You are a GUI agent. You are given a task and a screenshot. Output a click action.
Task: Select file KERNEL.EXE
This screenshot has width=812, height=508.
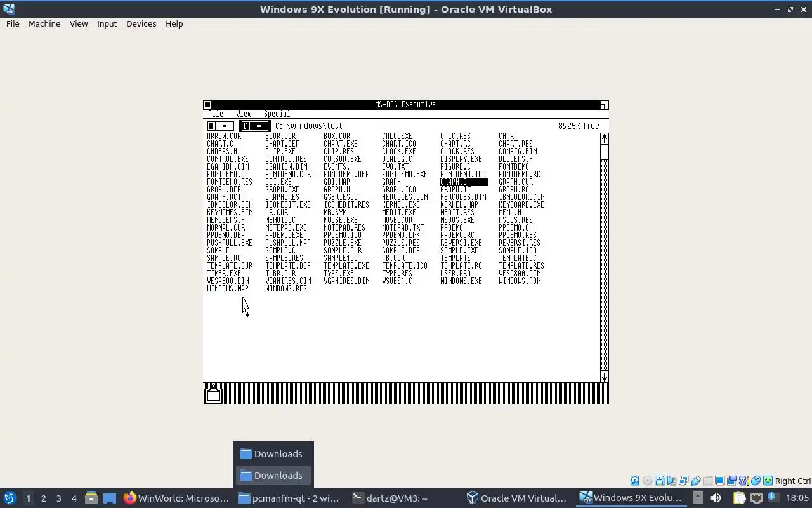401,204
